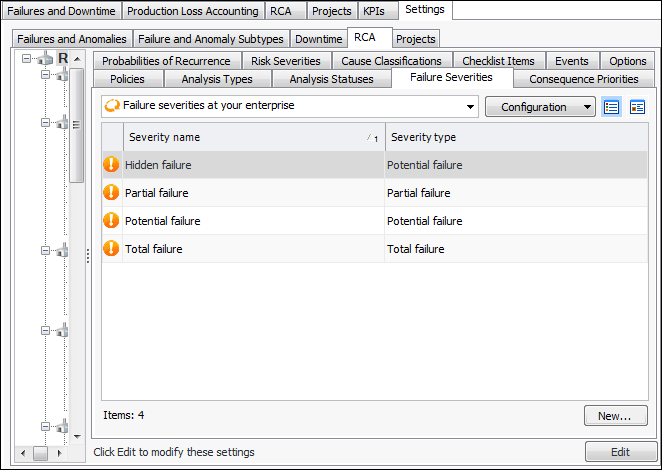
Task: Sort by Severity type column header
Action: [515, 137]
